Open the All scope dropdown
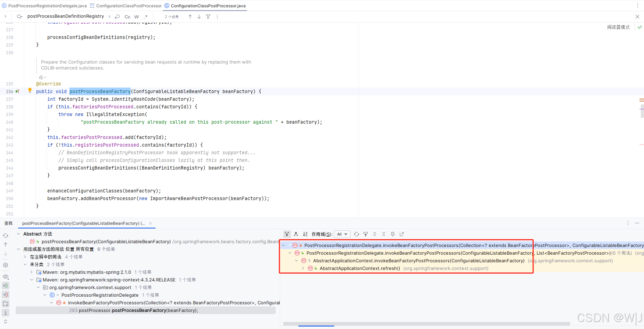This screenshot has width=644, height=329. coord(342,234)
